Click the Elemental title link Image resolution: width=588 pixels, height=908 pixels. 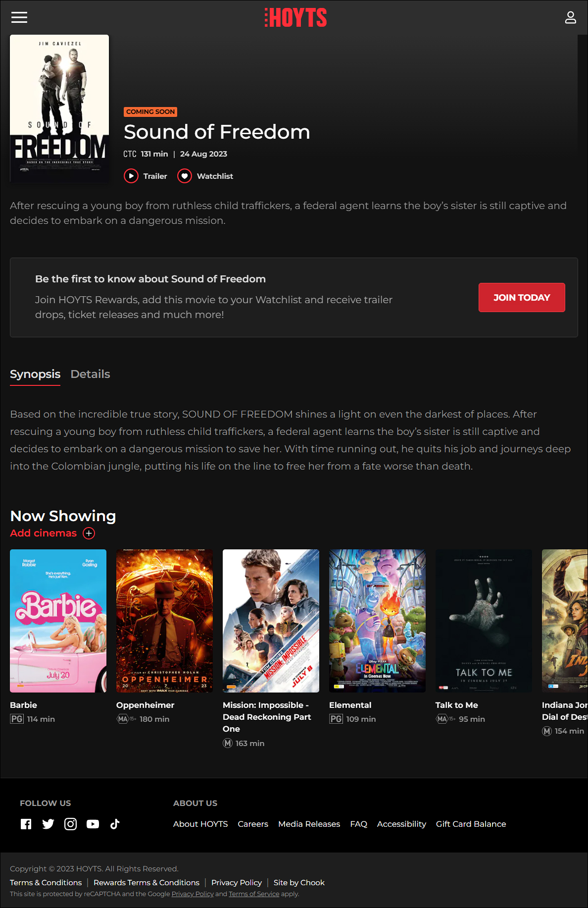350,705
